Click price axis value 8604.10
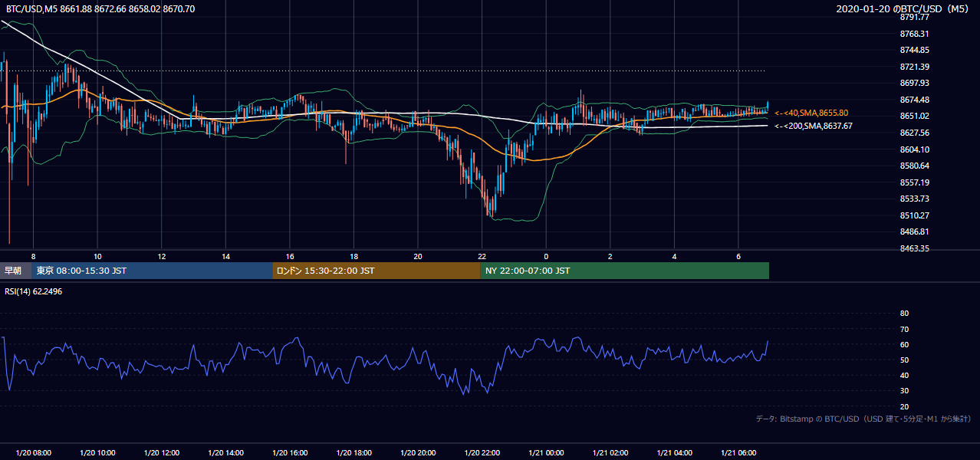The image size is (980, 460). click(914, 149)
